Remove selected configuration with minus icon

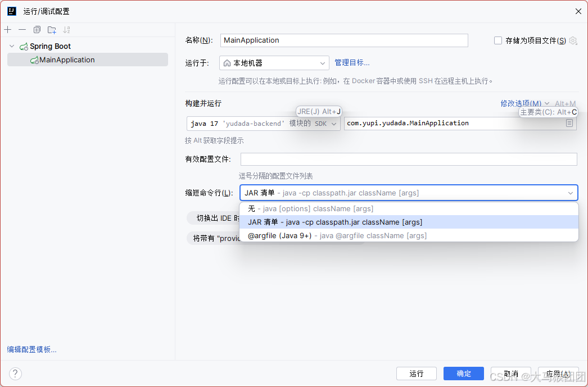tap(22, 30)
